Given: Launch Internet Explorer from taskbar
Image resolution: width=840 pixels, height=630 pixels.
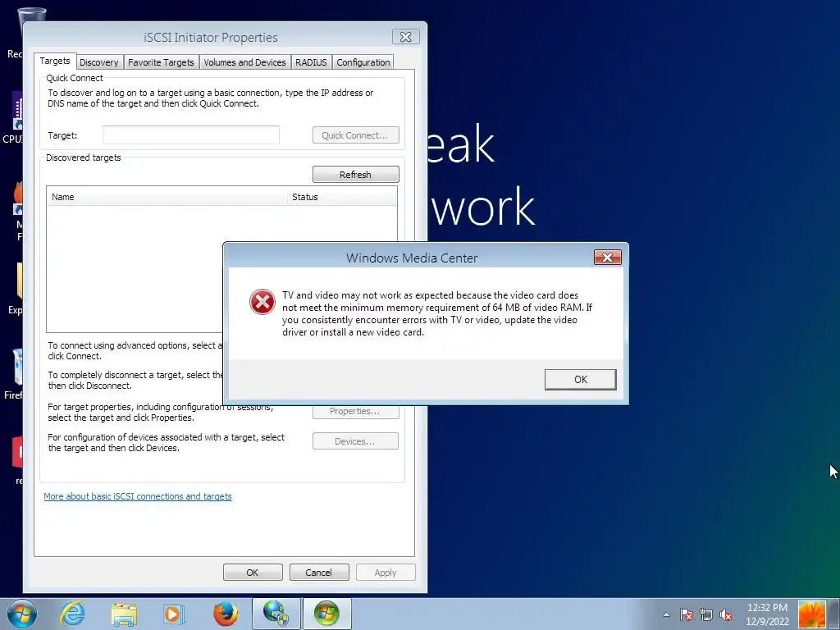Looking at the screenshot, I should pyautogui.click(x=72, y=614).
